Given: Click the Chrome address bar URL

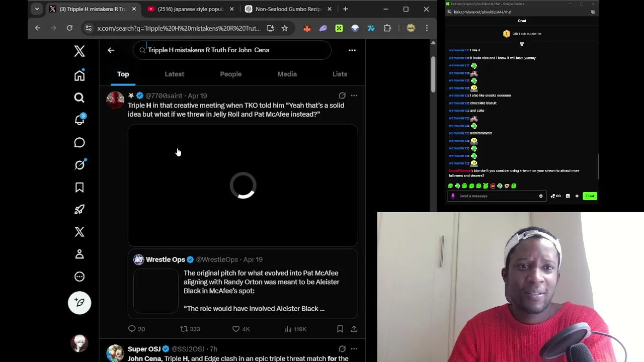Looking at the screenshot, I should [x=179, y=28].
